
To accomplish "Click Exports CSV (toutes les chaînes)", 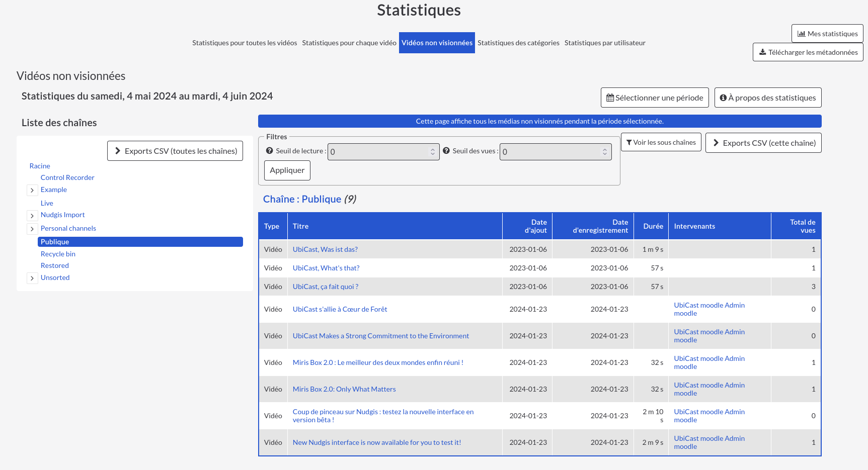I will pos(175,151).
